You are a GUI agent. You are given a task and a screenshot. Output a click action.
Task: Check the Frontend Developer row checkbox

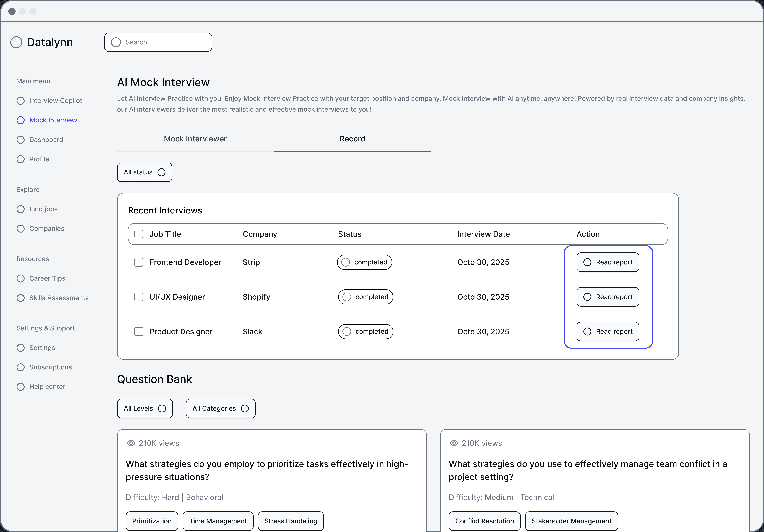click(139, 262)
